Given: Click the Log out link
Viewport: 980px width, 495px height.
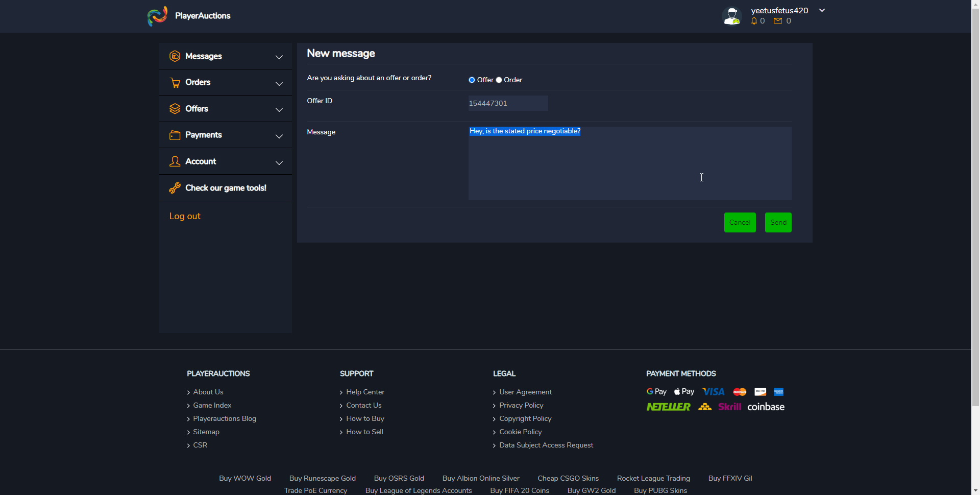Looking at the screenshot, I should click(185, 216).
